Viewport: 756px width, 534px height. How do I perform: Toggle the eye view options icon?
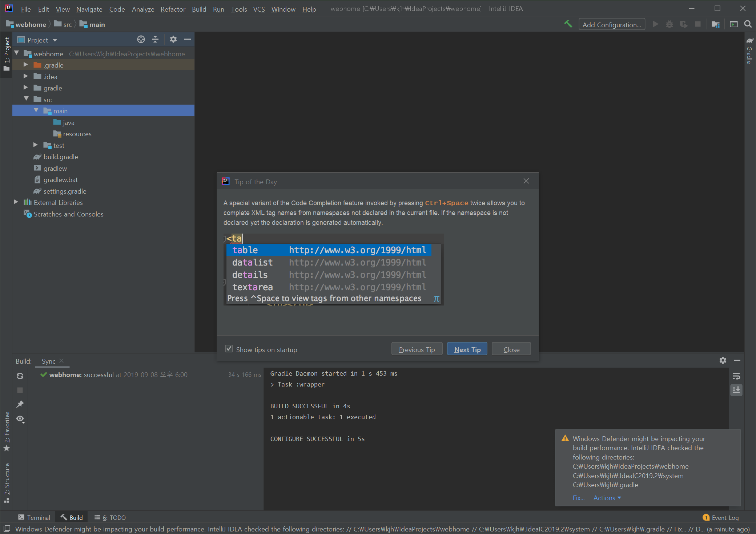coord(20,419)
